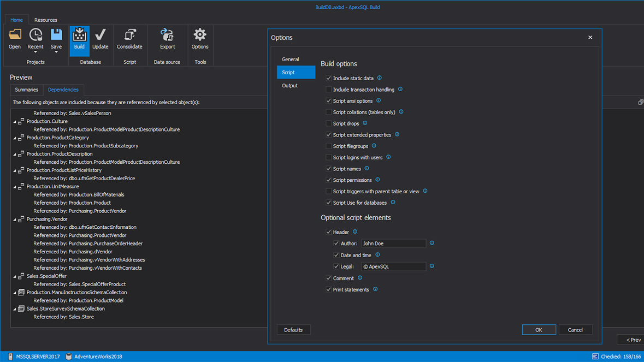Select Referenced by: Sales.Store row
644x362 pixels.
tap(64, 317)
